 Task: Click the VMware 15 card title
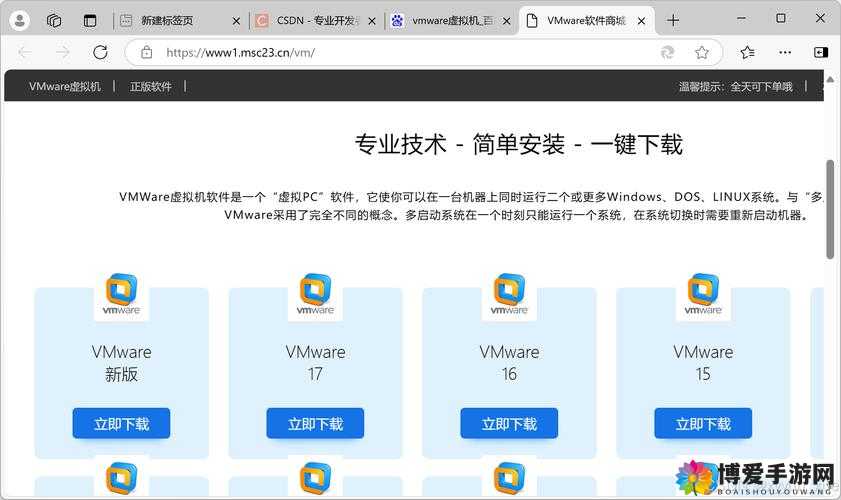click(703, 363)
